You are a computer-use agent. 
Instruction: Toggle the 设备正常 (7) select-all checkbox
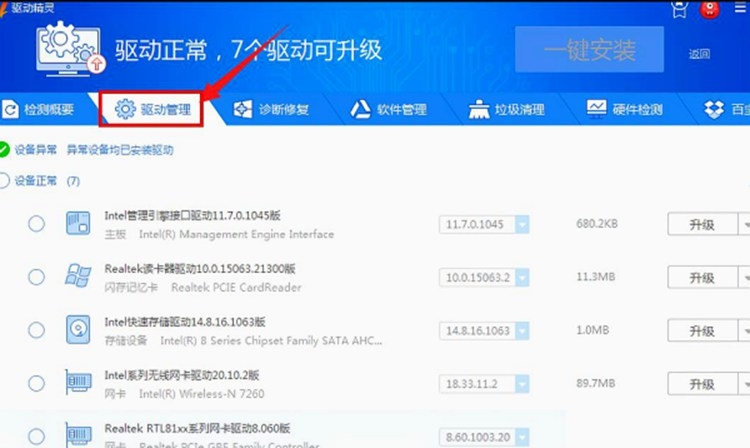click(x=4, y=180)
